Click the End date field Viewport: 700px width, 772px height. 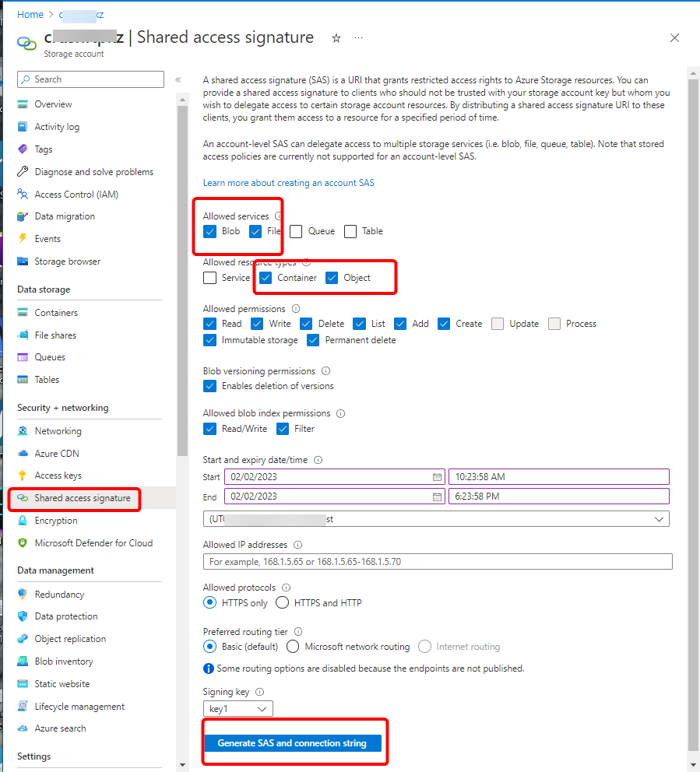(335, 497)
